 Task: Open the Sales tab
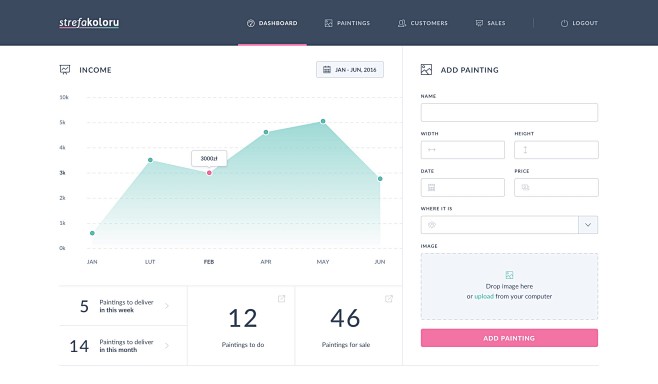[491, 23]
